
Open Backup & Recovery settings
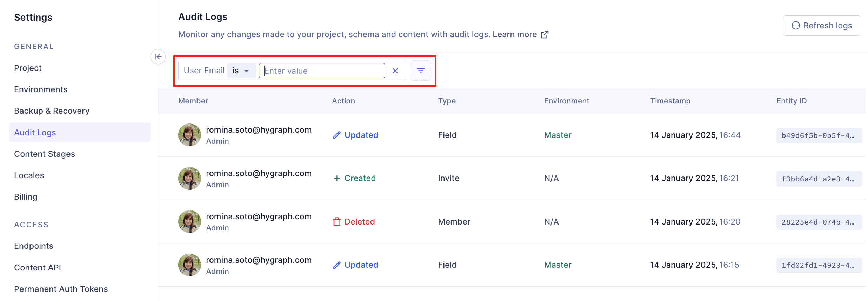[52, 111]
